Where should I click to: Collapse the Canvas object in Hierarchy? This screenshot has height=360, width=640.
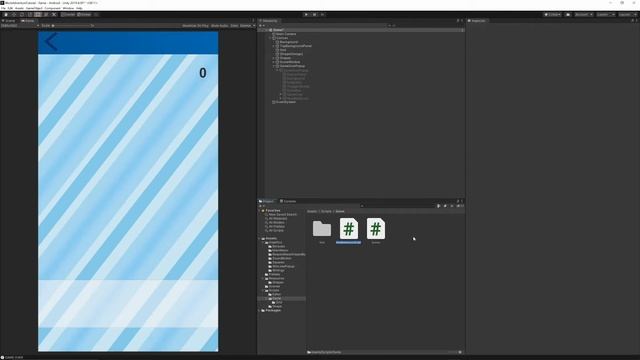(x=271, y=38)
